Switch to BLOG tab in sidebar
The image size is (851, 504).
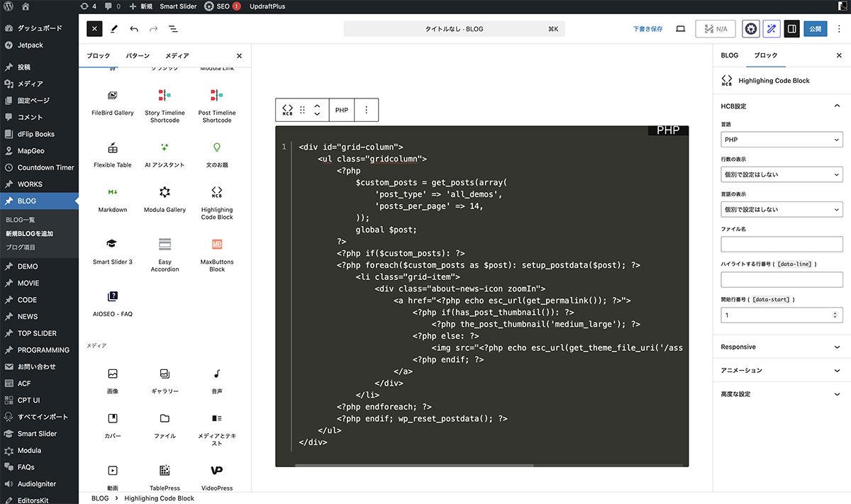click(729, 55)
